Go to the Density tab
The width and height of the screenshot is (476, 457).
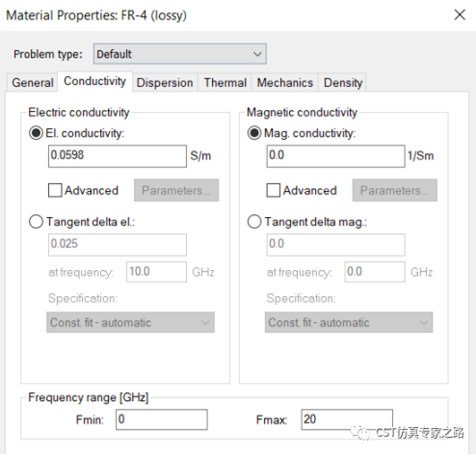[343, 83]
